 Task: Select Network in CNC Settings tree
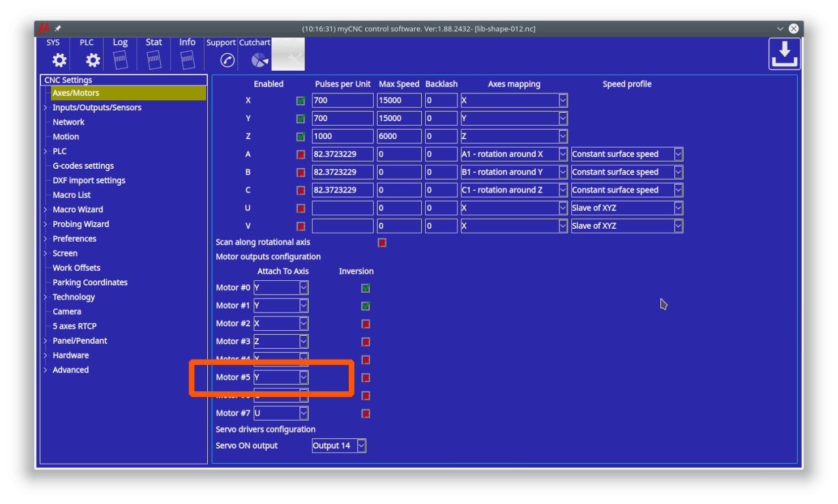point(69,122)
